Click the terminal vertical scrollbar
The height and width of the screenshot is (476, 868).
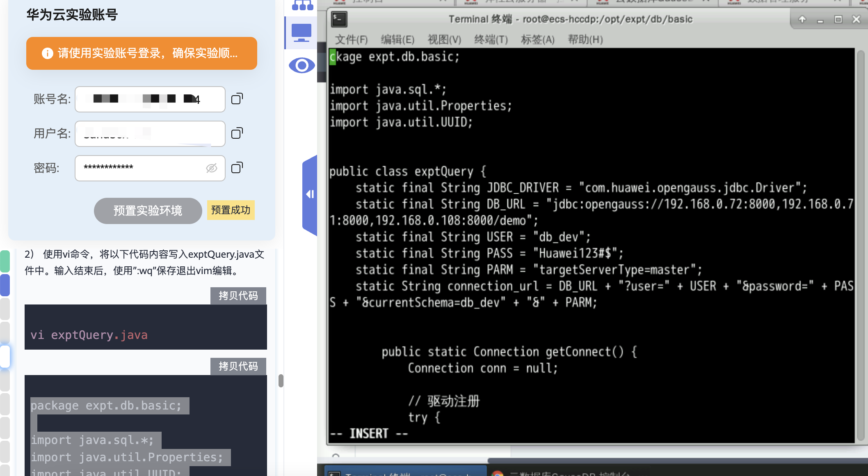[x=860, y=246]
